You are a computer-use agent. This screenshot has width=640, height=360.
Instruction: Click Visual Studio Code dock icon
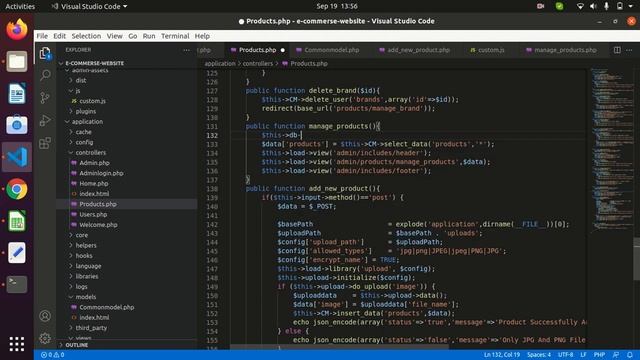click(17, 157)
